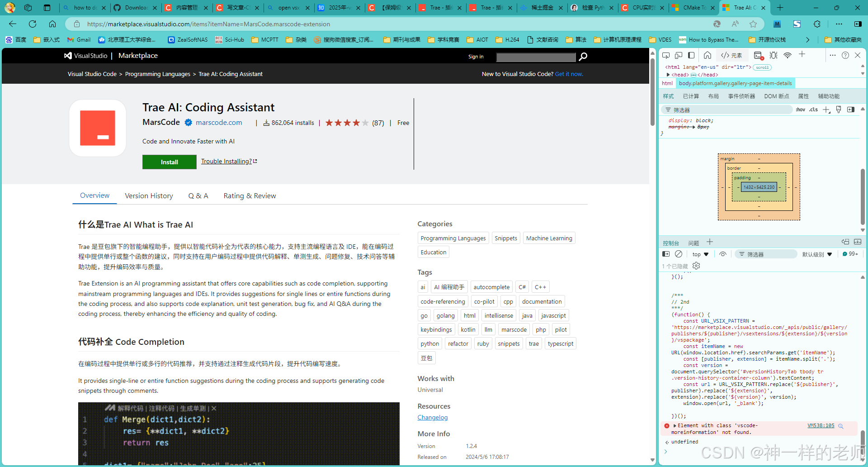Switch to the 元素 (Elements) panel tab
The height and width of the screenshot is (467, 868).
732,55
